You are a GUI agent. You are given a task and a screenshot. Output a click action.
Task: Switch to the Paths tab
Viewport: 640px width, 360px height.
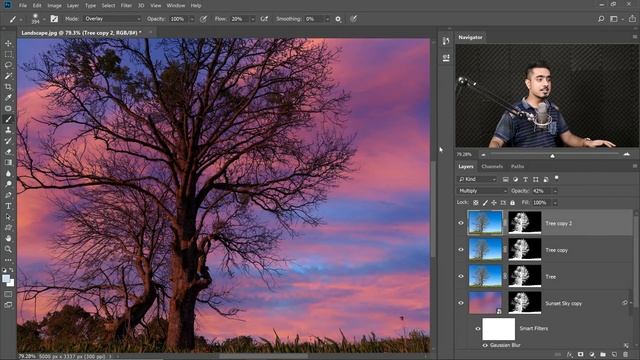pos(517,167)
